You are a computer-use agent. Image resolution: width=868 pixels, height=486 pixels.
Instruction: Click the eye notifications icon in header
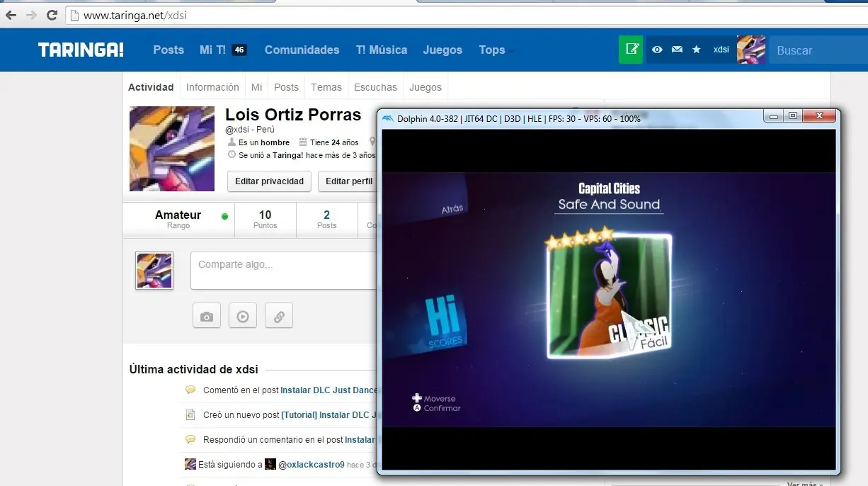click(x=657, y=50)
